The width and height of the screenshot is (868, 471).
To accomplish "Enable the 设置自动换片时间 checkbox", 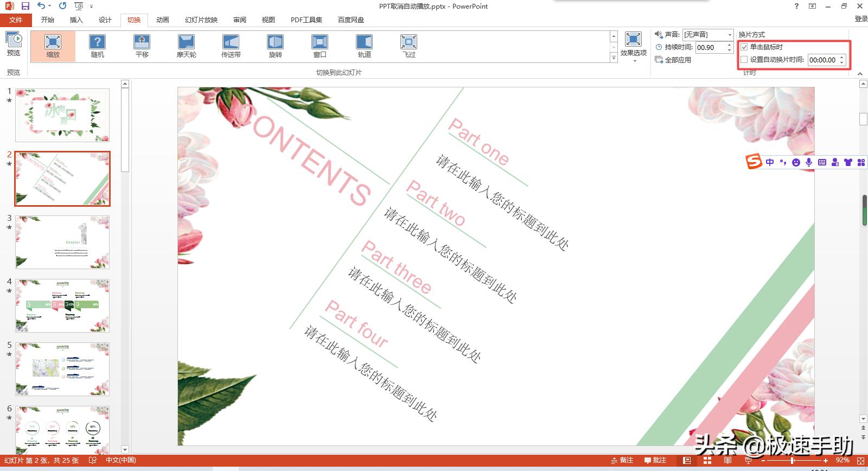I will (x=744, y=60).
